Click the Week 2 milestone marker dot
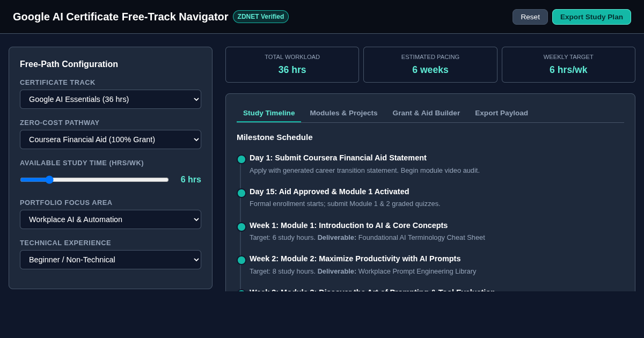This screenshot has width=644, height=338. pyautogui.click(x=241, y=260)
